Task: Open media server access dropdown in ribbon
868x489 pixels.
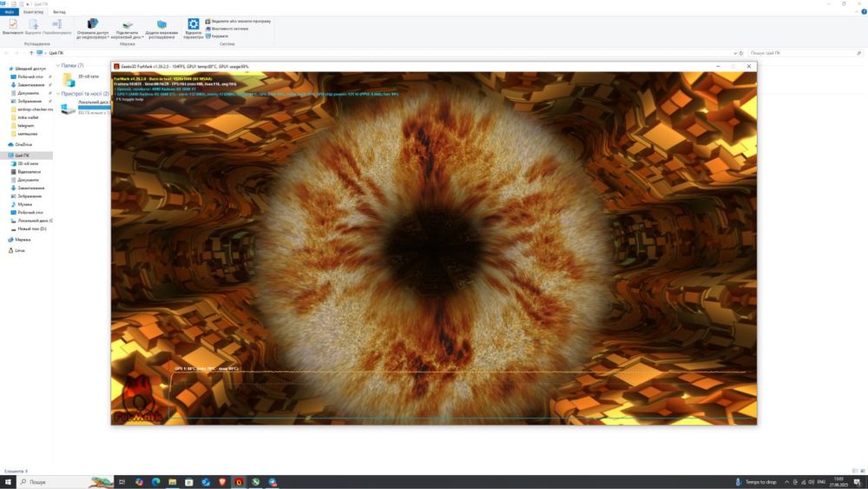Action: [93, 29]
